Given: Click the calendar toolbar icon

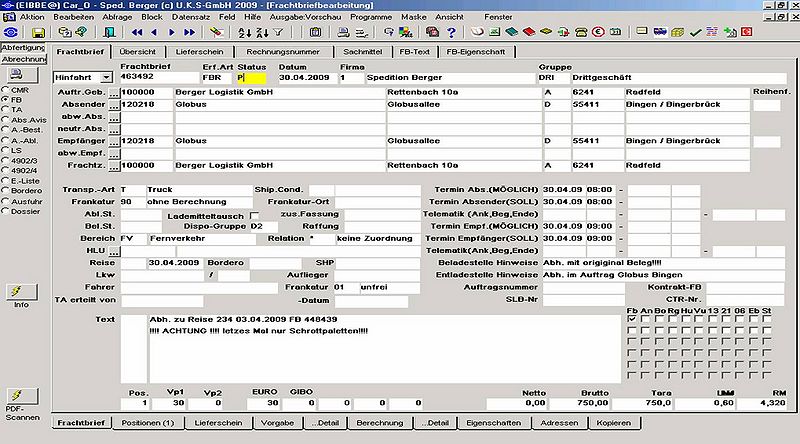Looking at the screenshot, I should (x=616, y=32).
